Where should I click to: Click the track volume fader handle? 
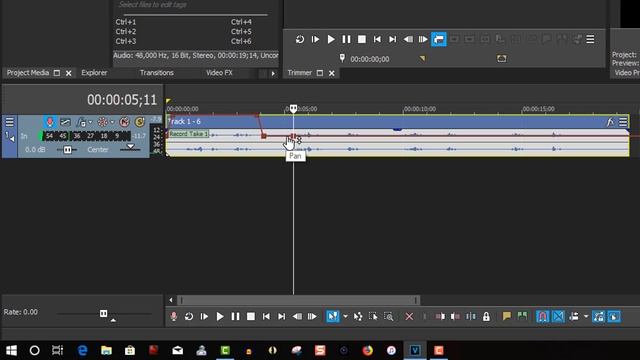pos(67,150)
